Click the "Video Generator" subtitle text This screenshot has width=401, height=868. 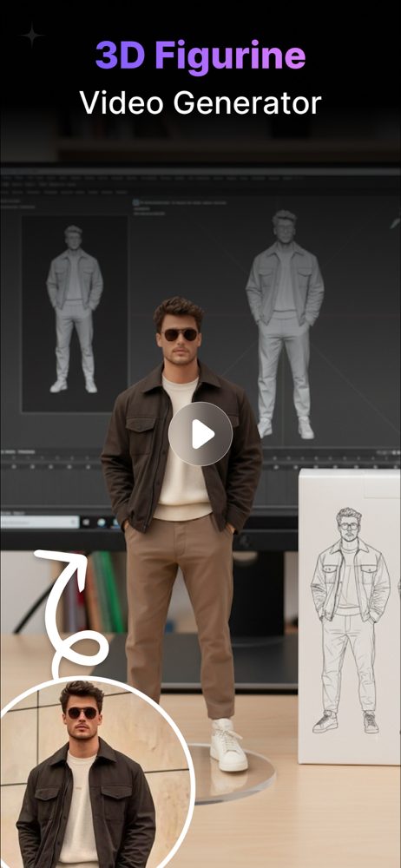click(200, 103)
